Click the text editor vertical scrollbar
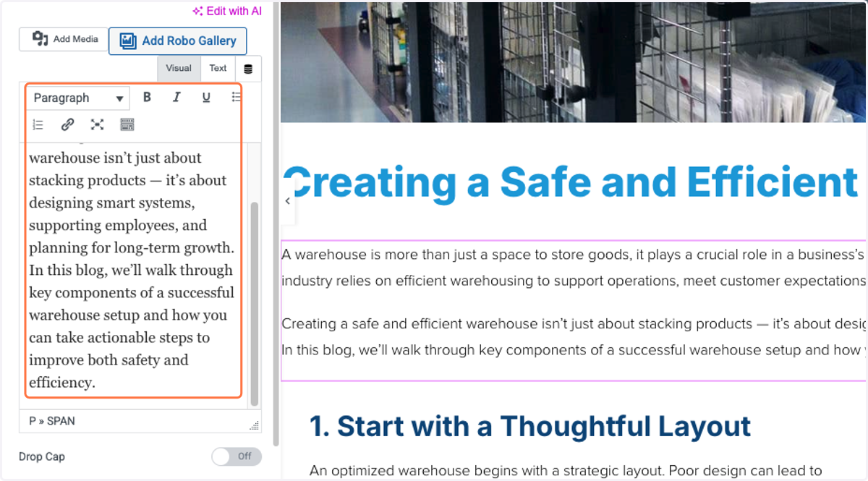This screenshot has width=868, height=481. [254, 304]
